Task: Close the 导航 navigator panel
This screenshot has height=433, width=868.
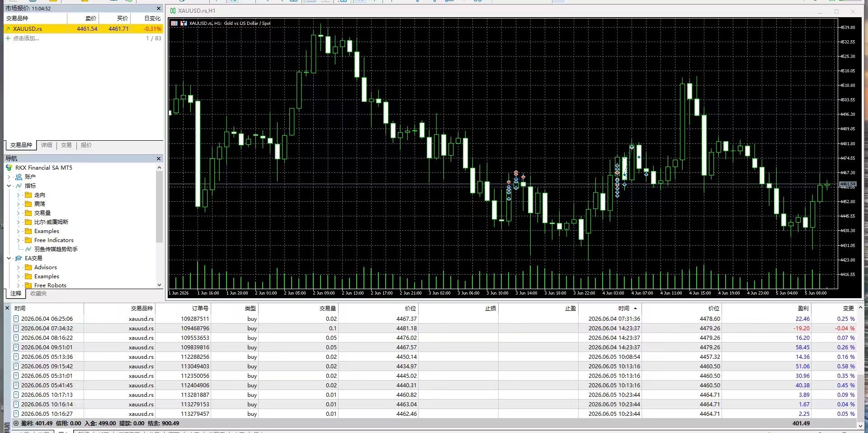Action: 159,158
